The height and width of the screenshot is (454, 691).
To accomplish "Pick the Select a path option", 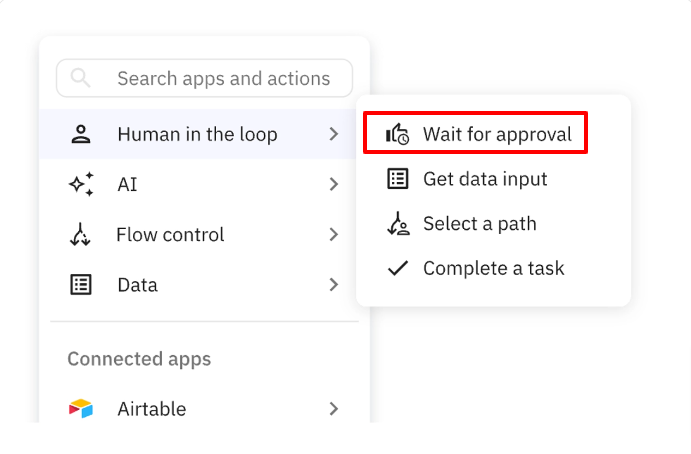I will point(480,224).
